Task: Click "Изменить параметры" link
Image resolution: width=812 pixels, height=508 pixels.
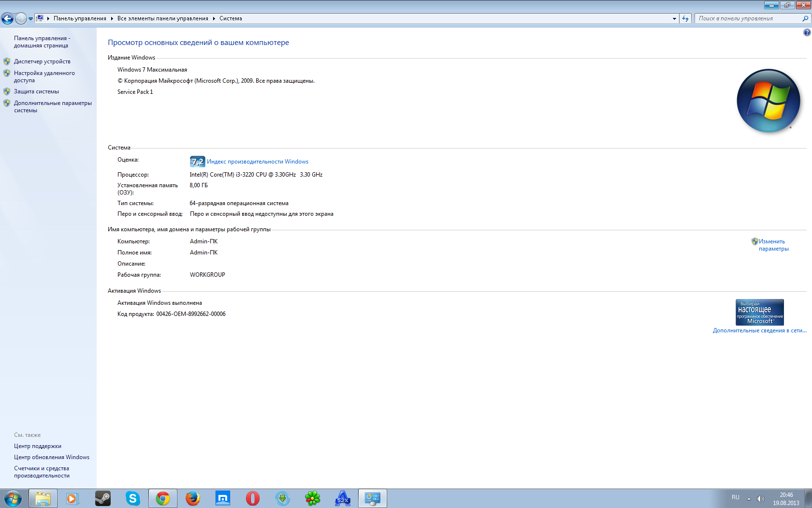Action: coord(773,245)
